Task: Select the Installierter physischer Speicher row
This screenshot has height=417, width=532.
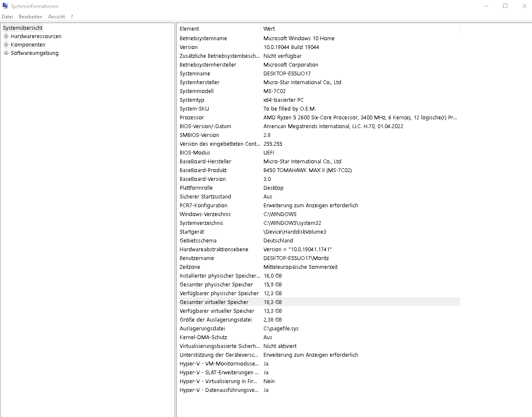Action: 318,276
